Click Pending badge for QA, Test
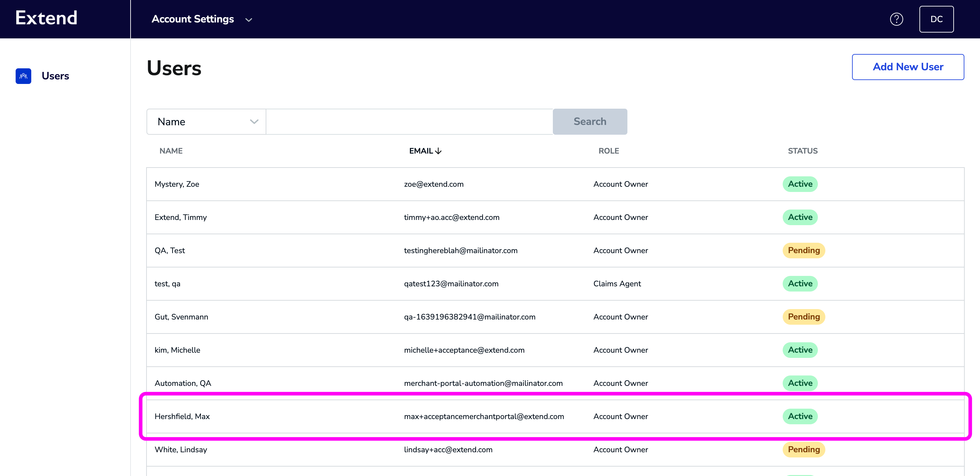The width and height of the screenshot is (980, 476). coord(804,251)
